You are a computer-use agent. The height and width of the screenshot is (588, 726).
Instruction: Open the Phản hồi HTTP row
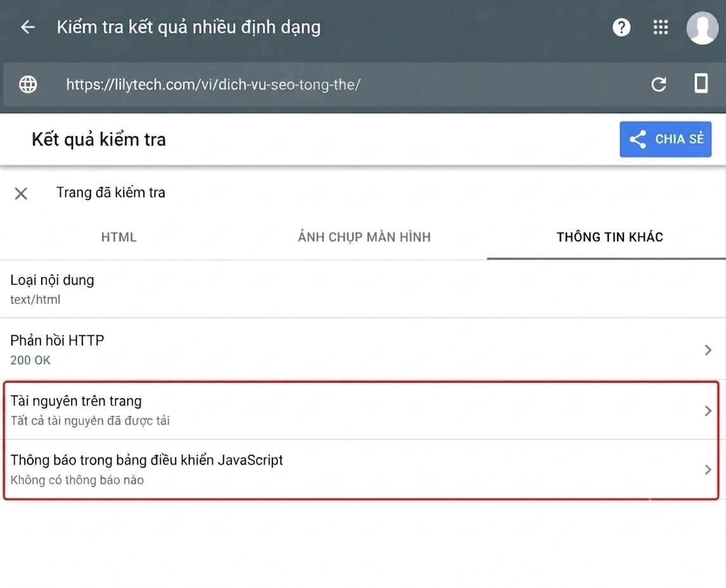tap(363, 350)
